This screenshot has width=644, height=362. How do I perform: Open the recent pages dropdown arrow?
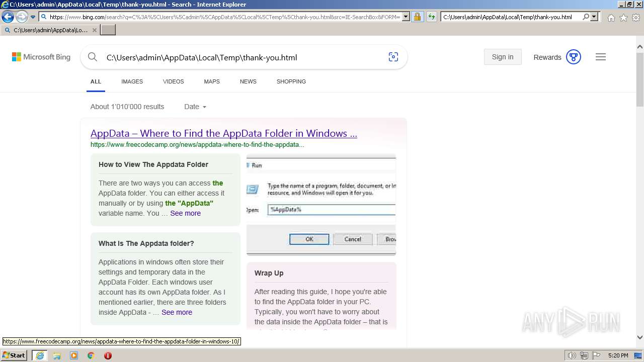tap(33, 17)
